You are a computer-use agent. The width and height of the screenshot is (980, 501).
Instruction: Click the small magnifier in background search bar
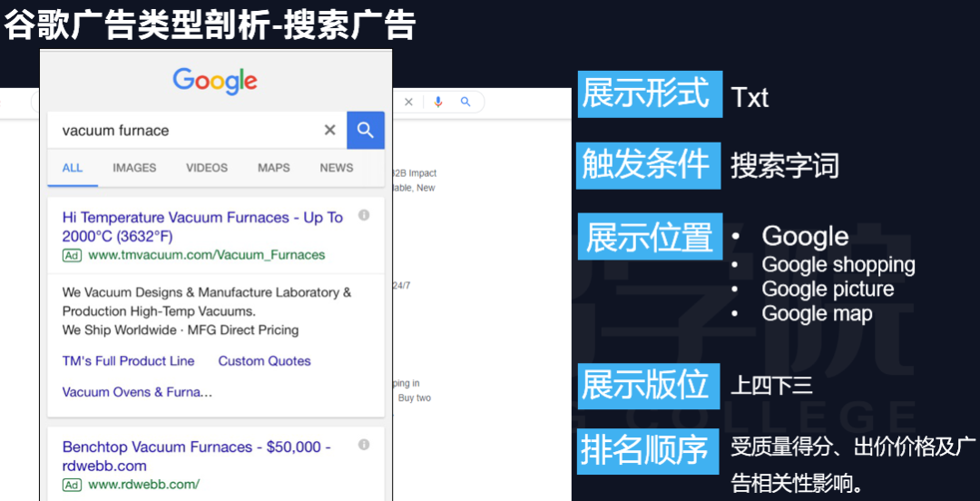pos(465,103)
